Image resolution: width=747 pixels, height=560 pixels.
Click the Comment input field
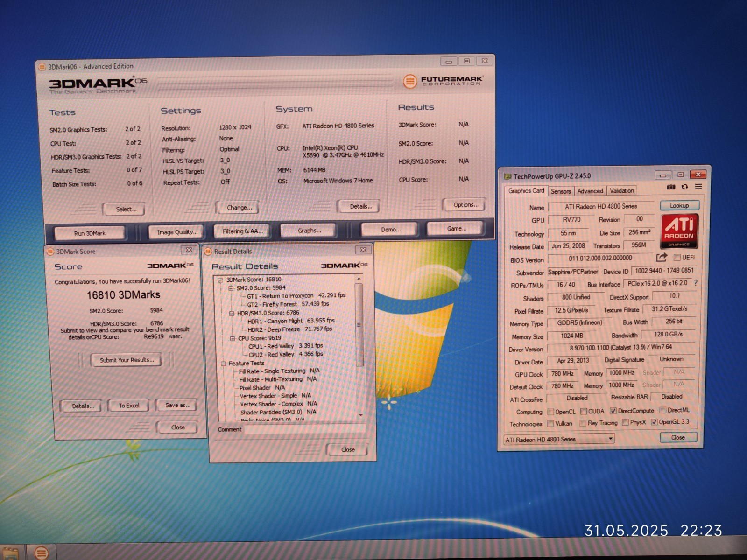click(x=304, y=429)
